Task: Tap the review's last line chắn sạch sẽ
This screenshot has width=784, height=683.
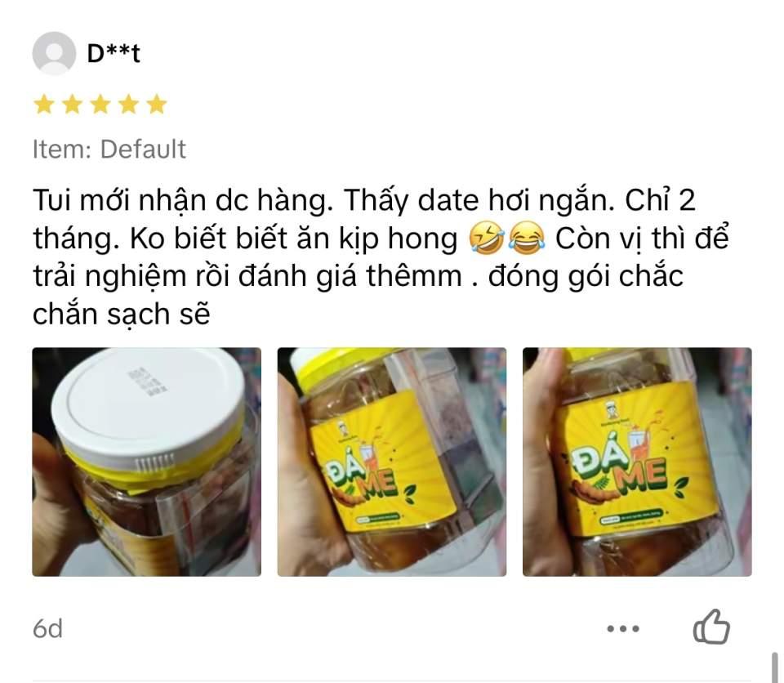Action: pyautogui.click(x=122, y=315)
